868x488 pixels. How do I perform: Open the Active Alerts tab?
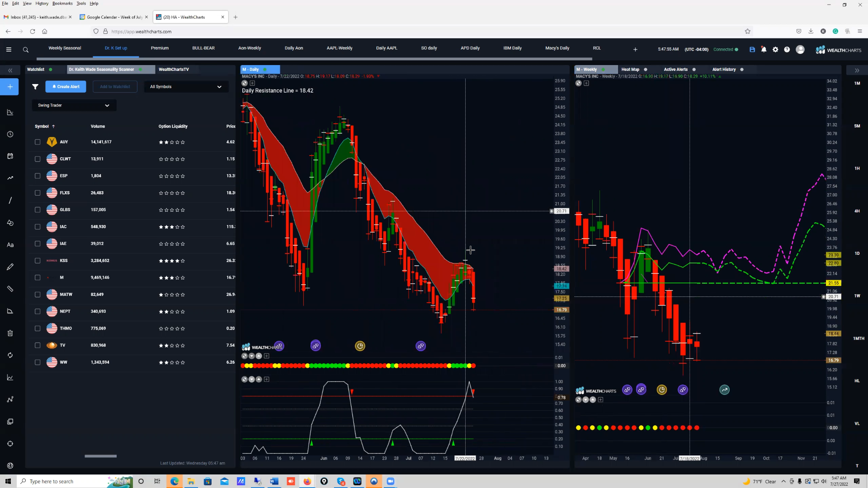tap(675, 70)
